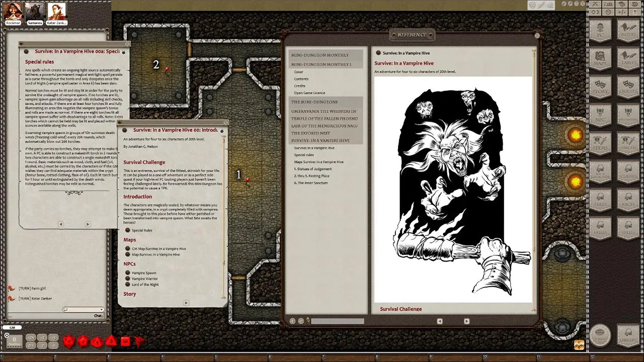The height and width of the screenshot is (362, 644).
Task: Select the Katar Zank character portrait
Action: (x=57, y=11)
